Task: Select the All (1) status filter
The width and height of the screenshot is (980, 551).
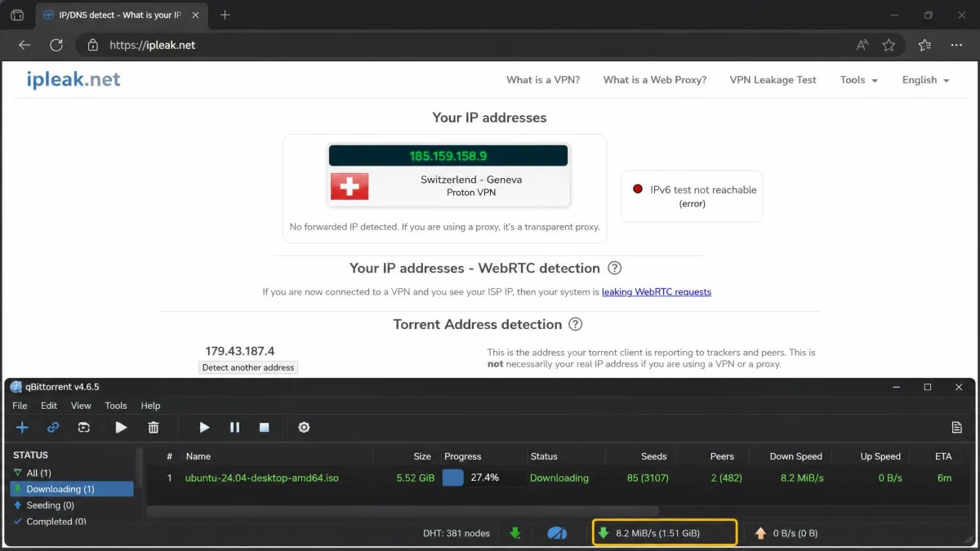Action: coord(72,473)
